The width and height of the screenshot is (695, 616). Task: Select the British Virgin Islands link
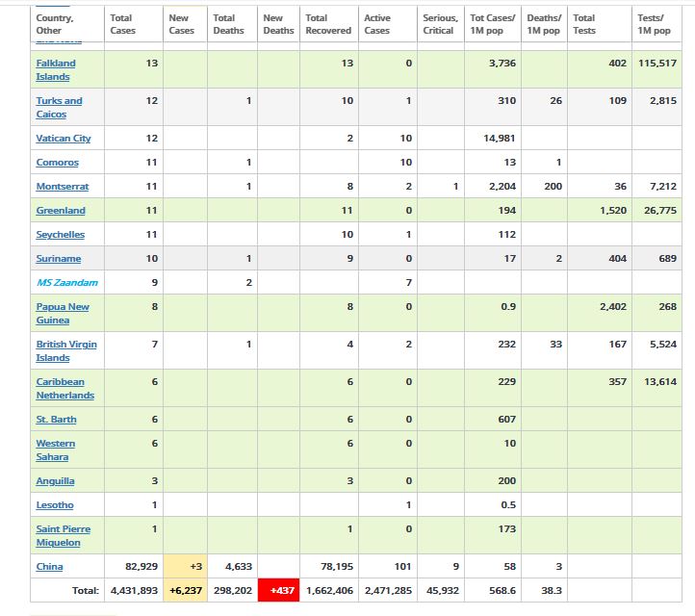tap(66, 350)
